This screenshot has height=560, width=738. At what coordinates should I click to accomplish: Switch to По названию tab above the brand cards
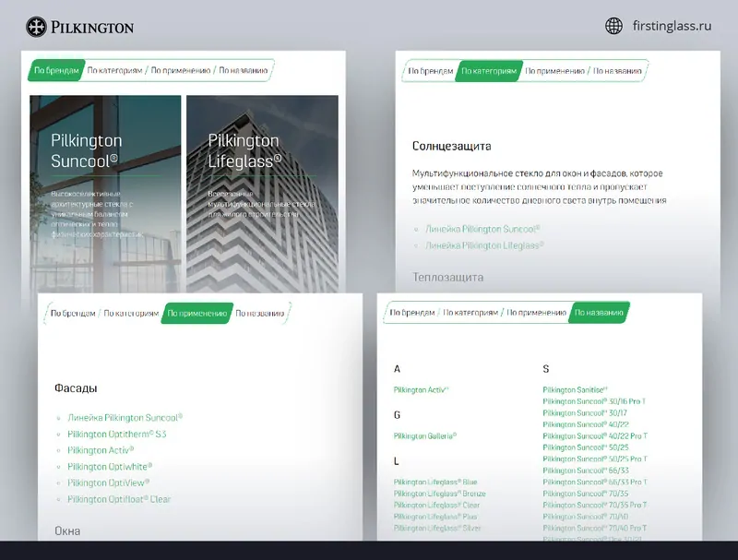(244, 71)
